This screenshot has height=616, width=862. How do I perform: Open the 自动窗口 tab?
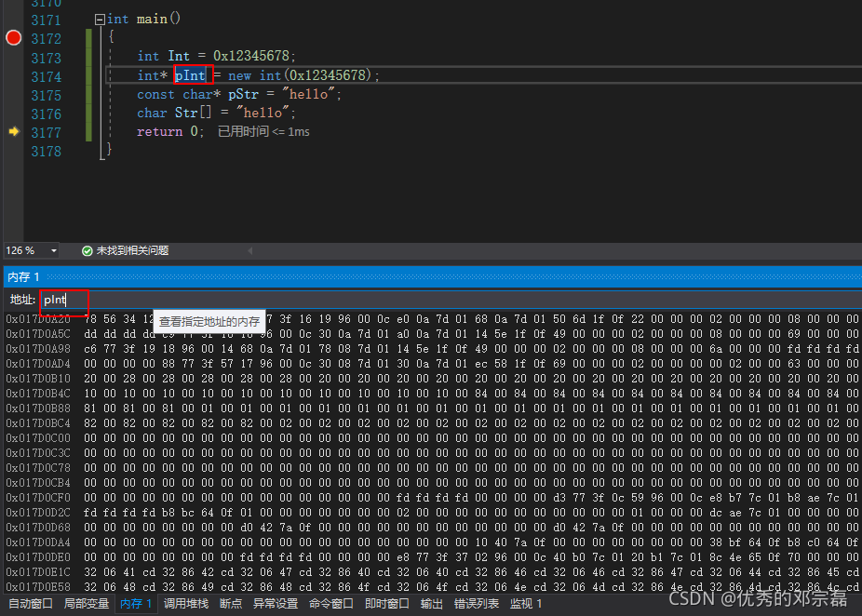click(x=31, y=604)
